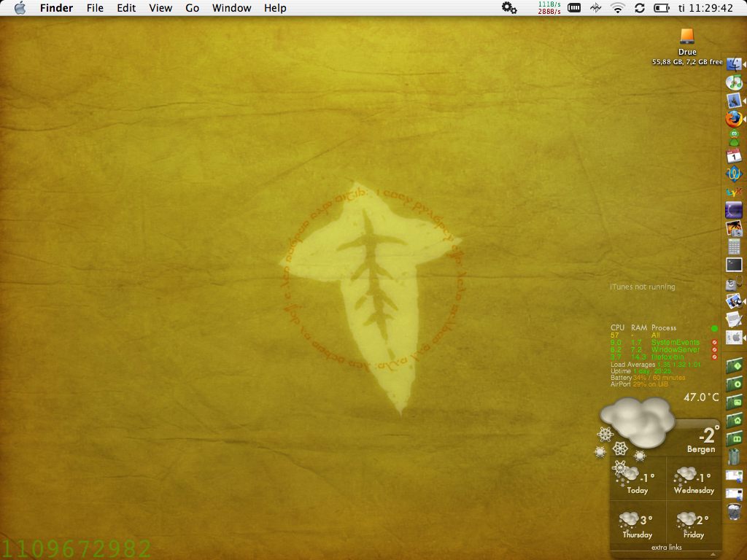The image size is (747, 560).
Task: Open the File menu
Action: point(95,8)
